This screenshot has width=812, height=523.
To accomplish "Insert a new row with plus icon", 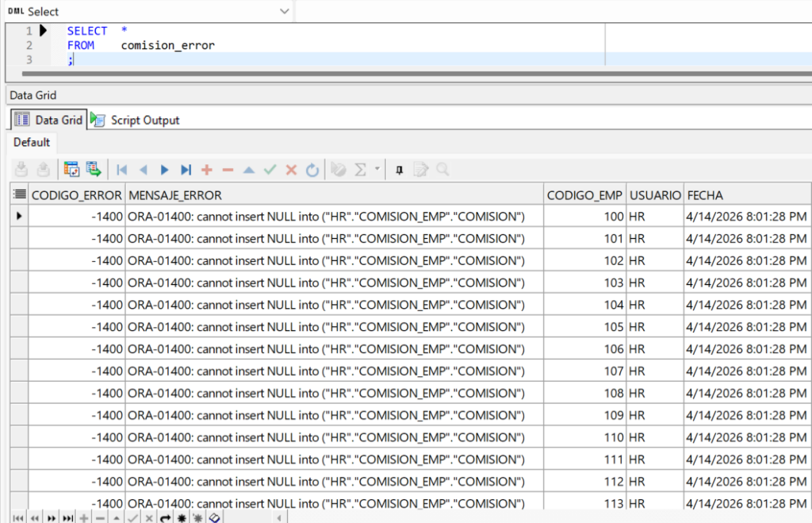I will [207, 169].
